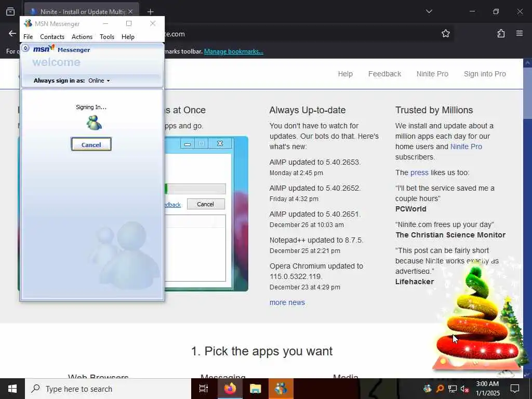Click MSN Messenger taskbar button
The image size is (532, 399).
coord(281,389)
